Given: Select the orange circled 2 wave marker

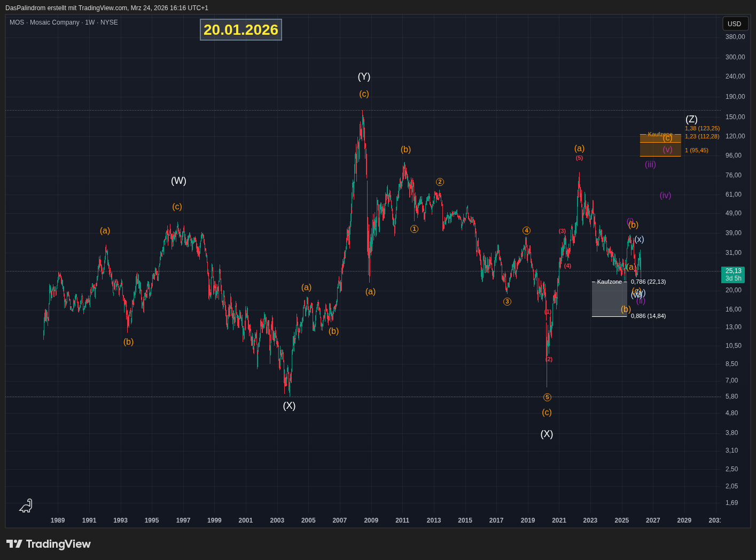Looking at the screenshot, I should click(x=440, y=182).
